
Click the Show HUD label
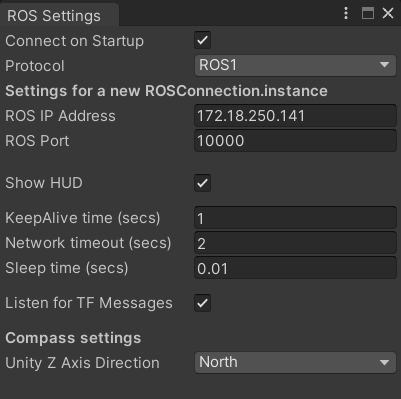click(44, 183)
